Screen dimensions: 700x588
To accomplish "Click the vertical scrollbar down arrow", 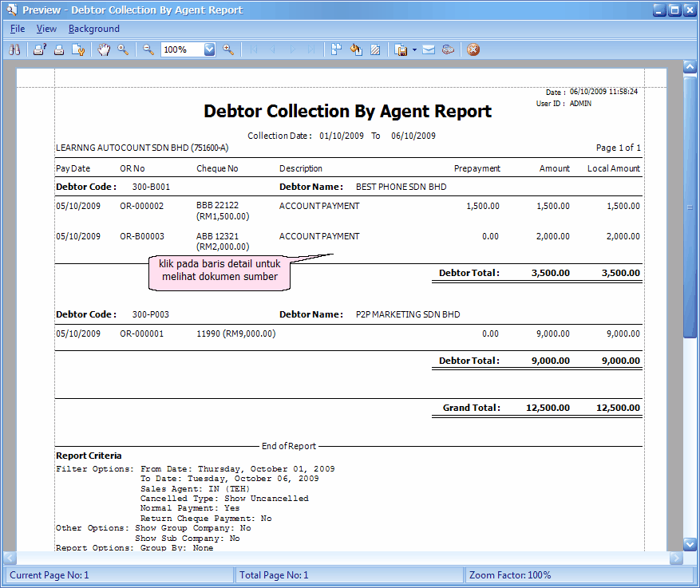I will click(690, 545).
